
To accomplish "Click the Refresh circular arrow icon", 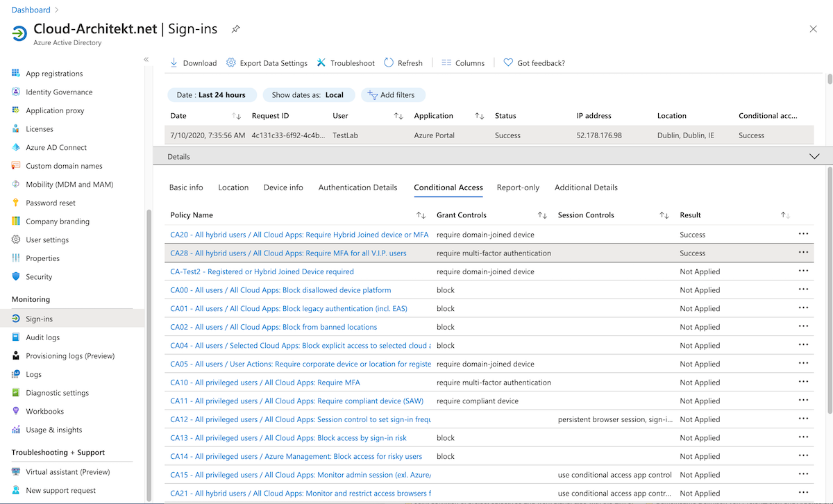I will [389, 62].
